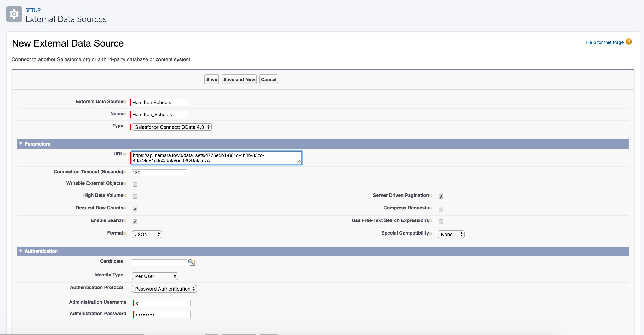
Task: Click the info bubble beside Connection Timeout
Action: pyautogui.click(x=125, y=172)
